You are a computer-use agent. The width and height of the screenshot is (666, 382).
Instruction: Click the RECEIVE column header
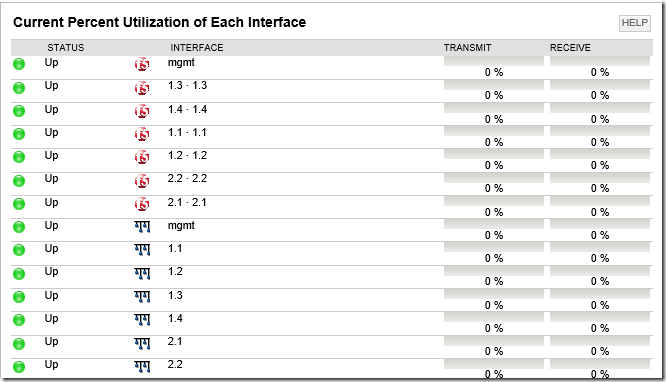[x=570, y=48]
